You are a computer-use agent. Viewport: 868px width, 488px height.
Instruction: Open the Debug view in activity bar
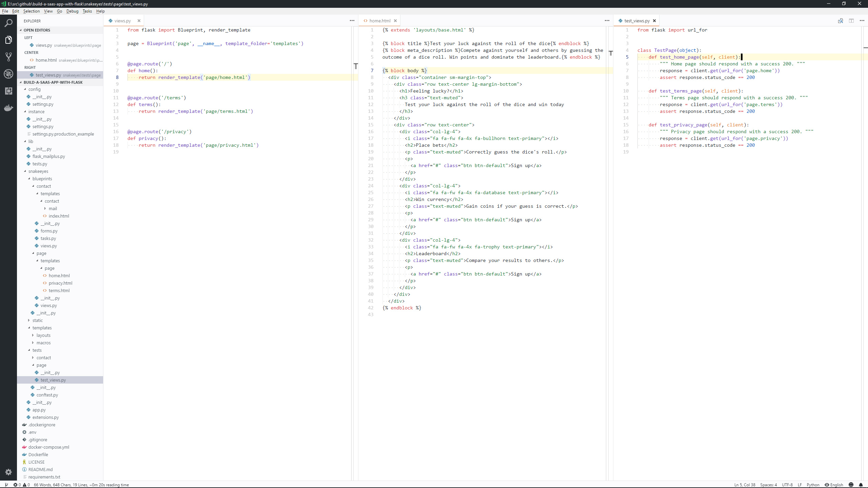[x=8, y=74]
